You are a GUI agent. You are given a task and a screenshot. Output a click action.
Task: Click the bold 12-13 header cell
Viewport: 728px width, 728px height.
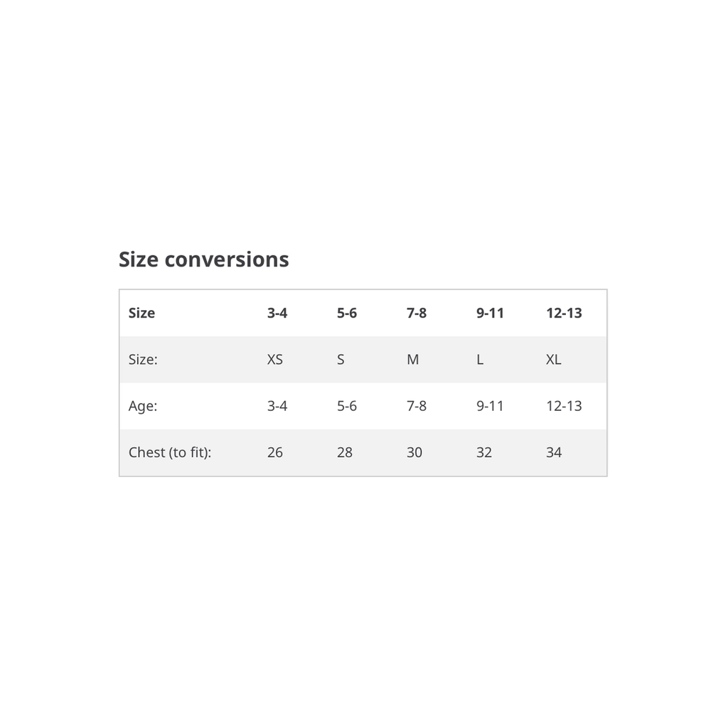pos(564,313)
